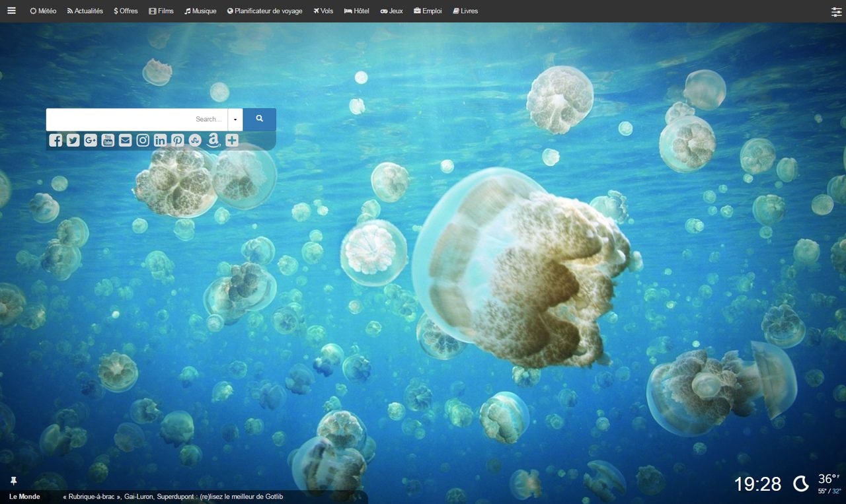Image resolution: width=846 pixels, height=504 pixels.
Task: Open the StumbleUpon shortcut icon
Action: point(194,140)
